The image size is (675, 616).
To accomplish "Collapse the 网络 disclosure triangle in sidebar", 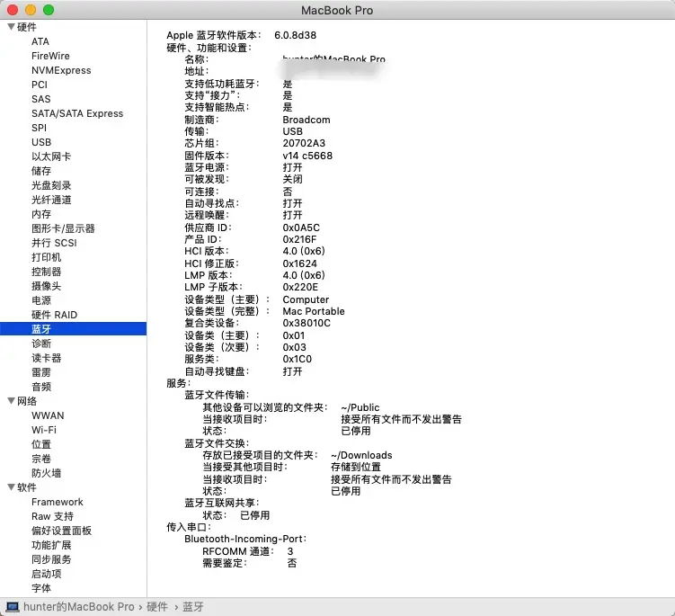I will [10, 401].
